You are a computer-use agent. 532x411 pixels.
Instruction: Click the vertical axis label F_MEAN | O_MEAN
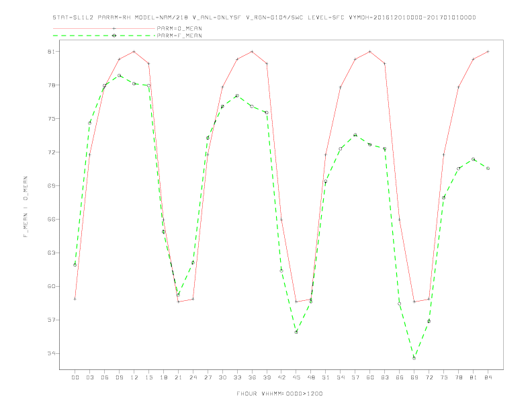click(26, 207)
